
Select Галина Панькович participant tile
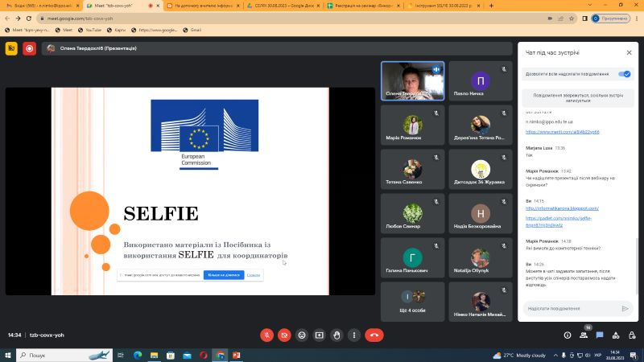coord(412,258)
